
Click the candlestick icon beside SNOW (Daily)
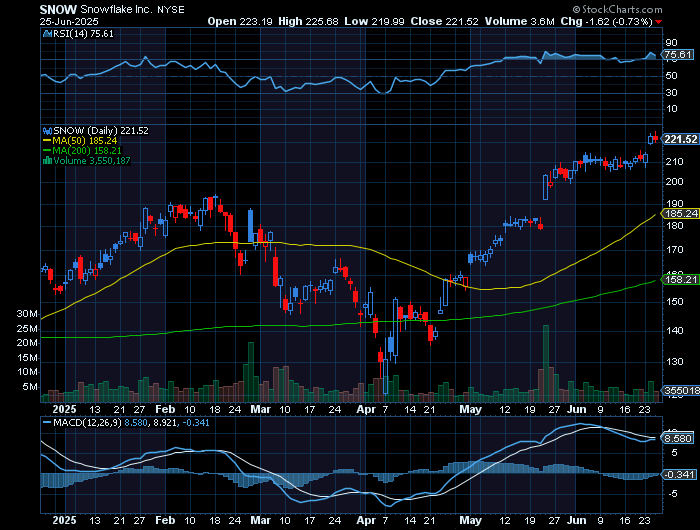pos(47,131)
